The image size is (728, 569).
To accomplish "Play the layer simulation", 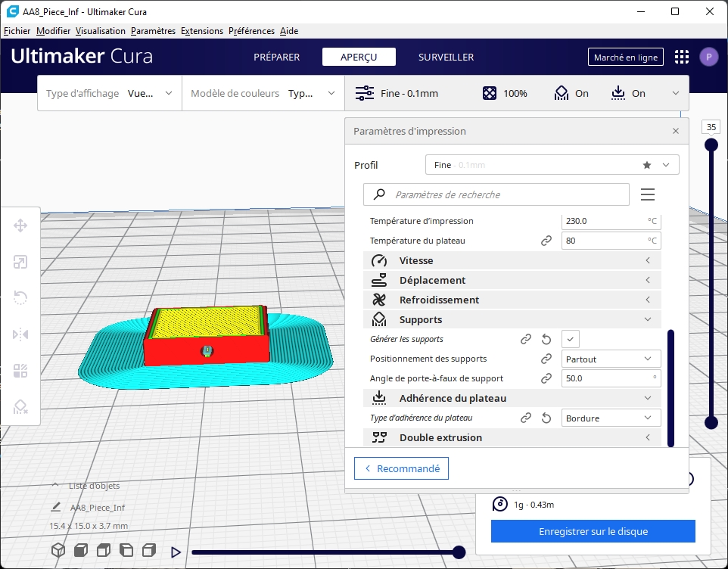I will (176, 552).
